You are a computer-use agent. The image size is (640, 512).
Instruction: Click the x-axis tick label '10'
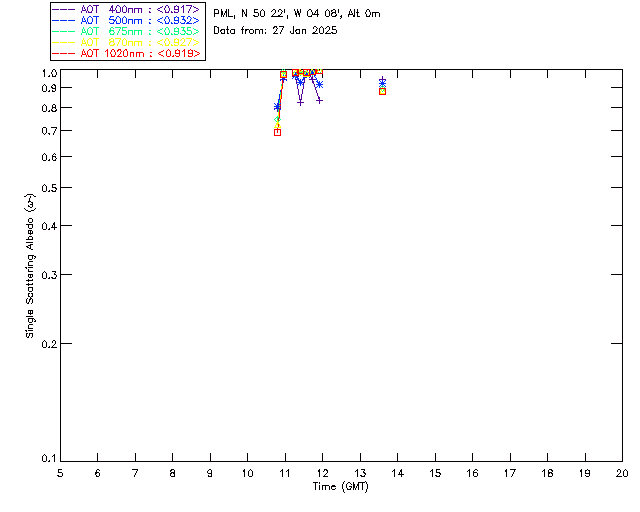point(247,473)
